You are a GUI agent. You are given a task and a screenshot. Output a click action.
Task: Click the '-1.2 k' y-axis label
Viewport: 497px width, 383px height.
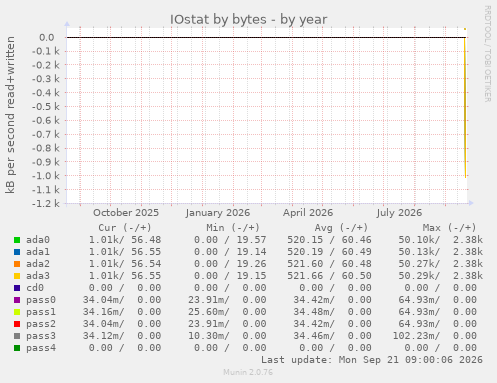(x=46, y=203)
